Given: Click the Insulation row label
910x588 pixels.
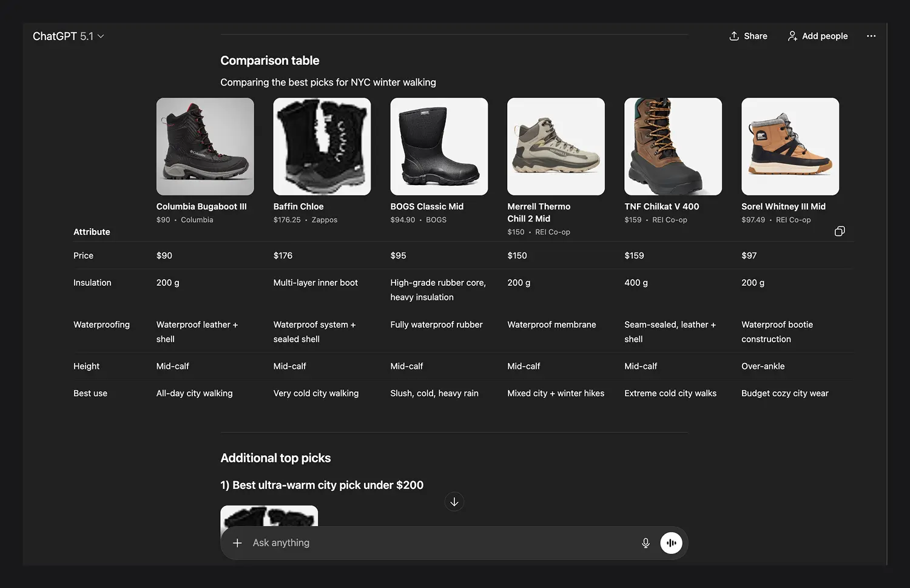Looking at the screenshot, I should pos(92,283).
